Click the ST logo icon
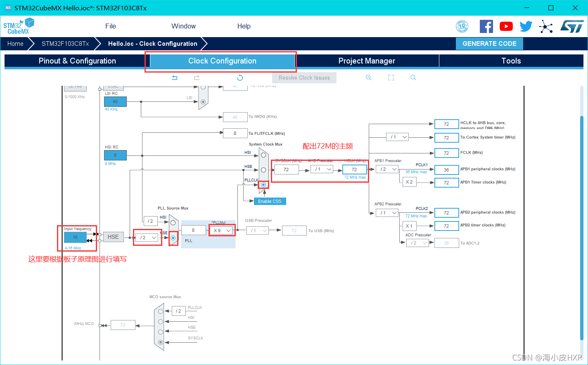Viewport: 588px width, 365px height. 572,26
